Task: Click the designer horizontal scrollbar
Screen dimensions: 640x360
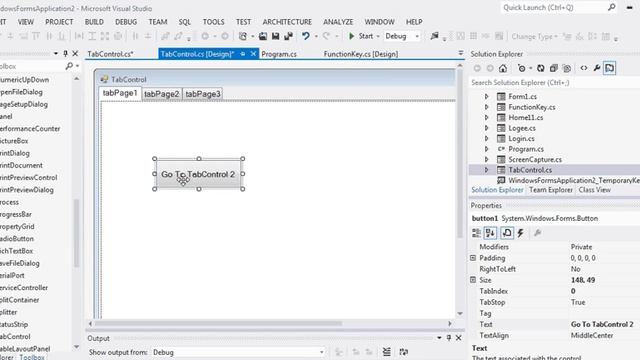Action: coord(218,323)
